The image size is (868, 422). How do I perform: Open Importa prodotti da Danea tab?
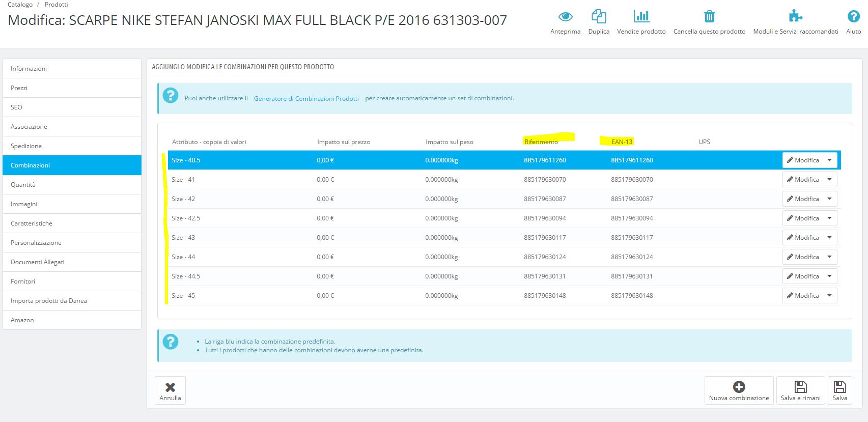tap(72, 301)
